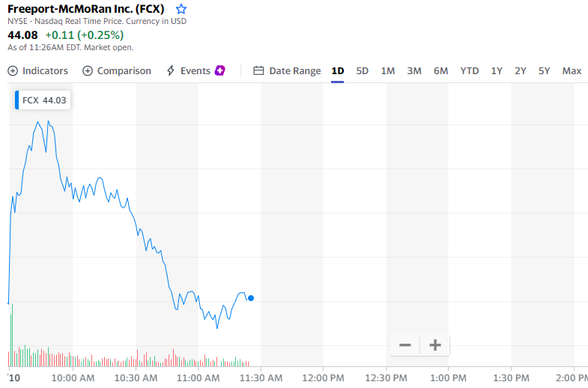Screen dimensions: 588x388
Task: Open the Comparison menu
Action: [x=117, y=70]
